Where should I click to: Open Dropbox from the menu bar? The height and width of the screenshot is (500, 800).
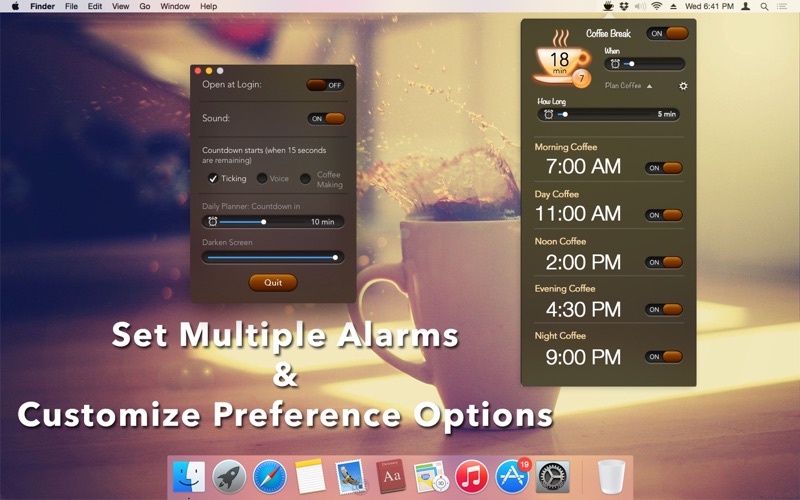pos(624,6)
